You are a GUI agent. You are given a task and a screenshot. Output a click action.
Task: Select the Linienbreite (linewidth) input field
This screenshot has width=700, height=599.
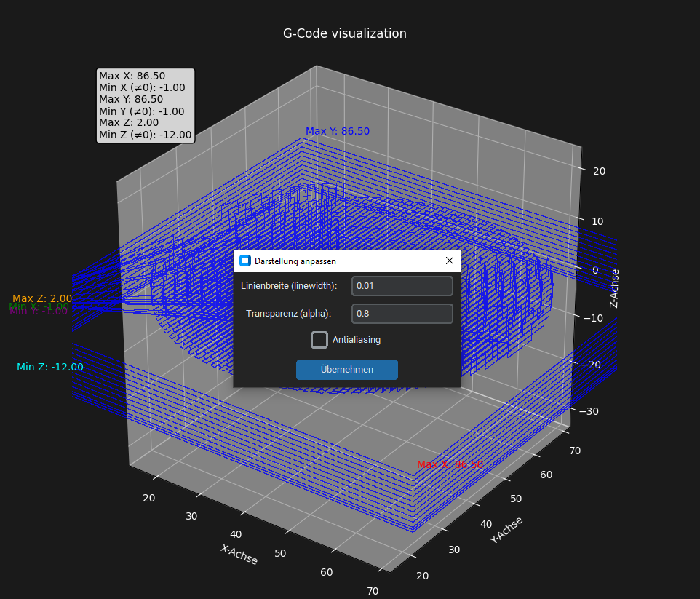coord(402,285)
